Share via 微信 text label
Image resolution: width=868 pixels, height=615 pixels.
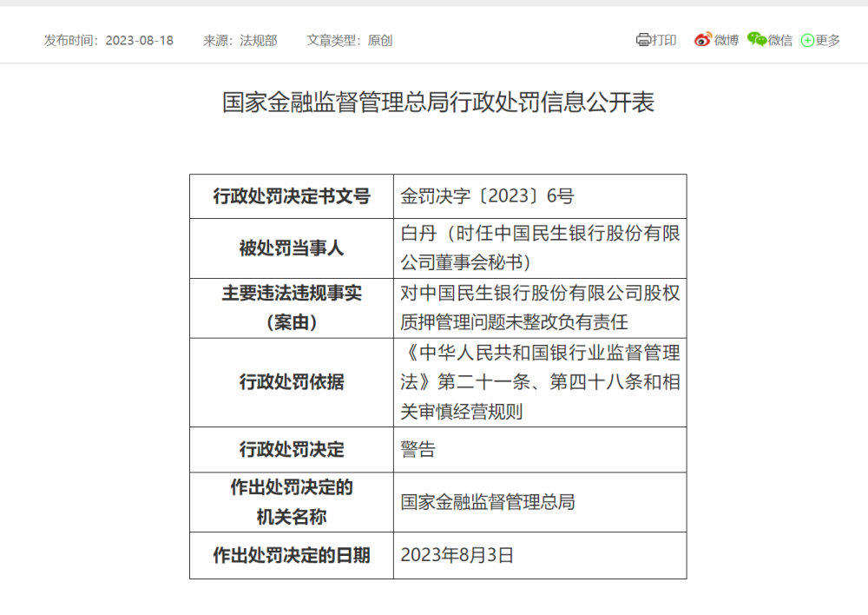pos(780,40)
